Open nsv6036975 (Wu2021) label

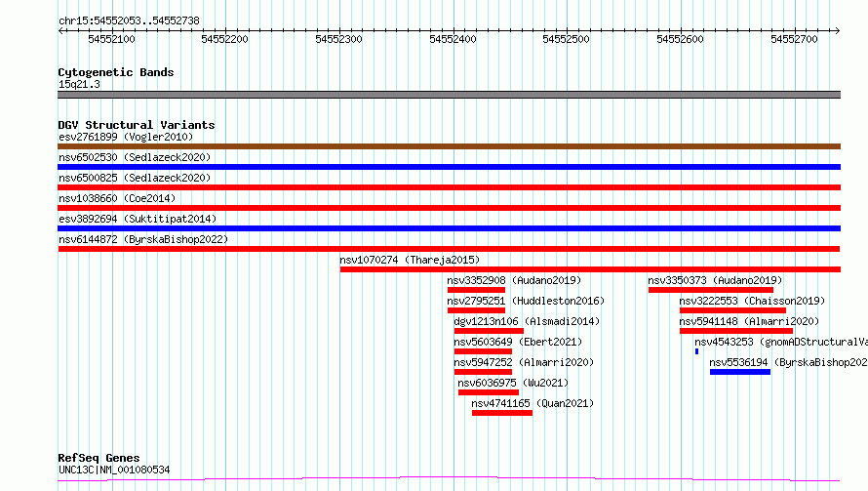pos(513,383)
